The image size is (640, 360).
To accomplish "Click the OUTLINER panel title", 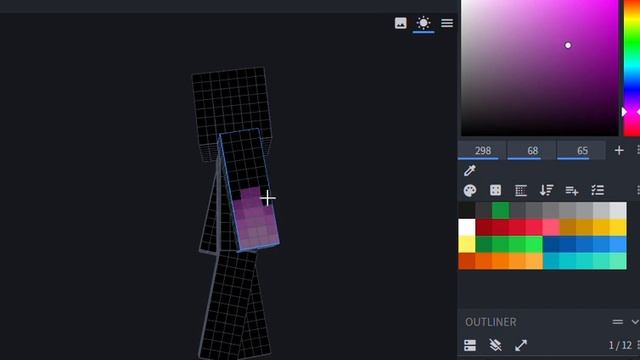I will coord(491,322).
